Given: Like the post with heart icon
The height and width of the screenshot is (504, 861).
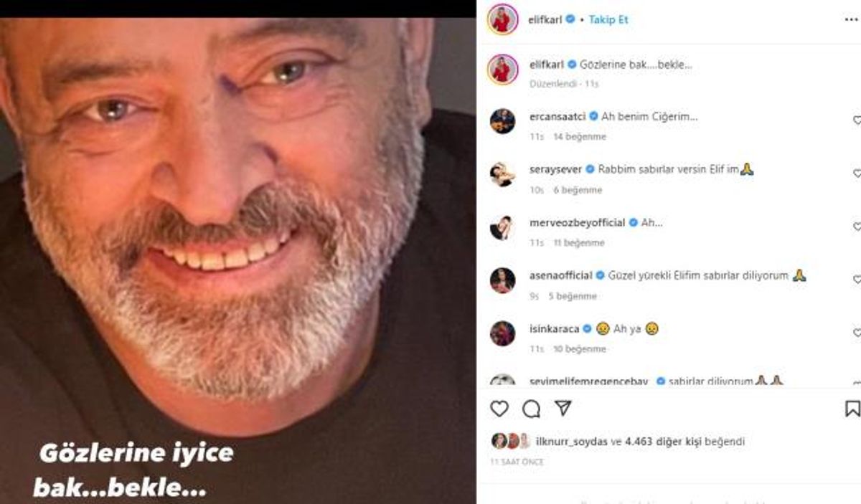Looking at the screenshot, I should point(499,409).
